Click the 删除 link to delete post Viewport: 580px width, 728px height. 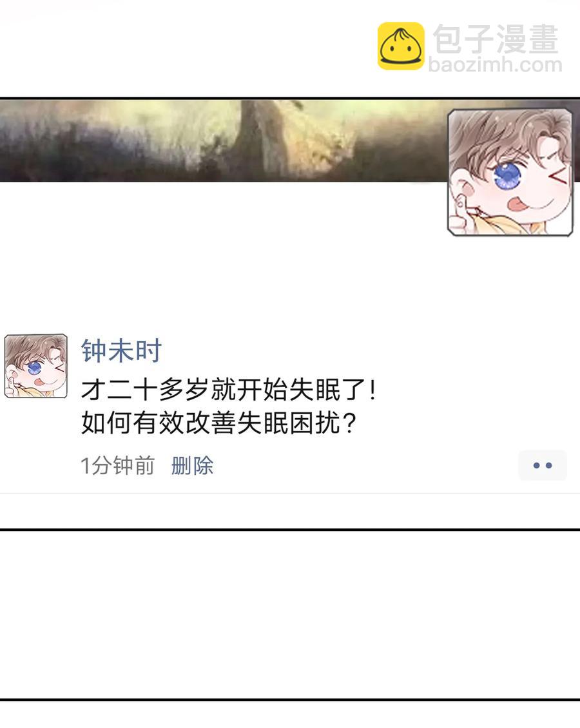pyautogui.click(x=192, y=465)
